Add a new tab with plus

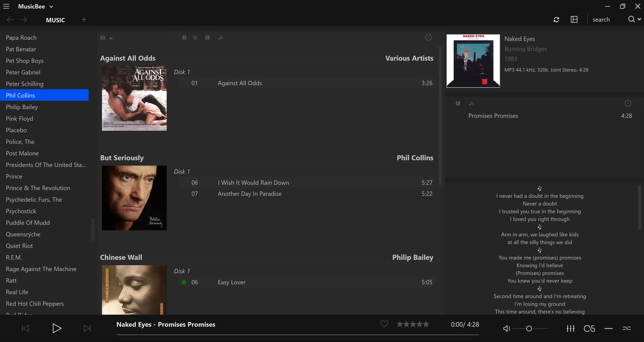[x=84, y=20]
